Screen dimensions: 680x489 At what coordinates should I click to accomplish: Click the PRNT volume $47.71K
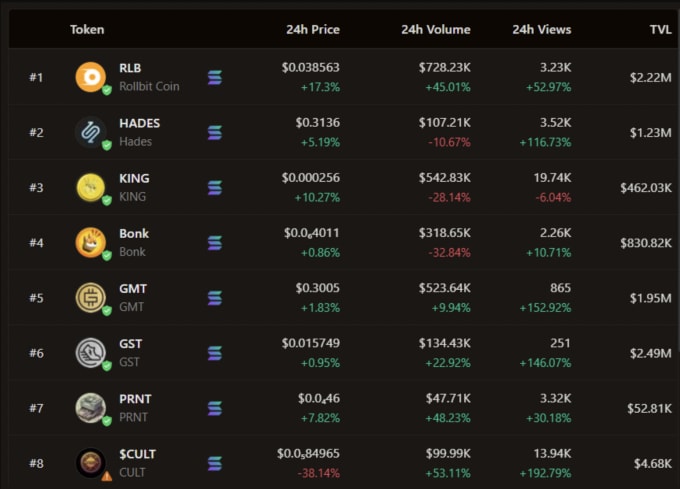[448, 398]
